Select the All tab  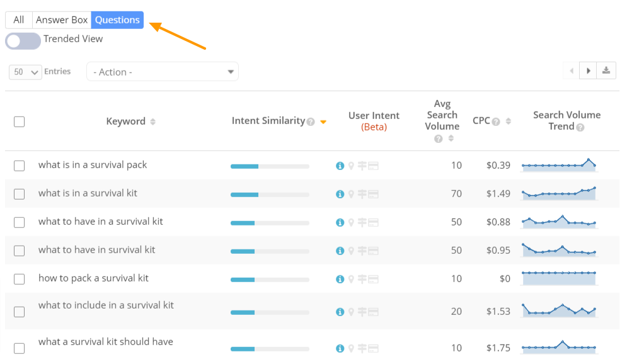(18, 20)
